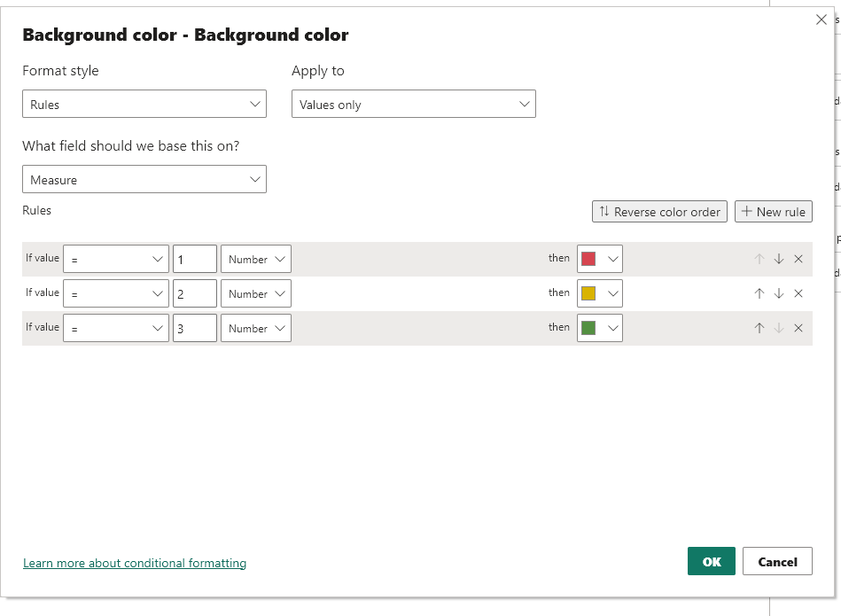841x616 pixels.
Task: Move the second rule down
Action: coord(779,293)
